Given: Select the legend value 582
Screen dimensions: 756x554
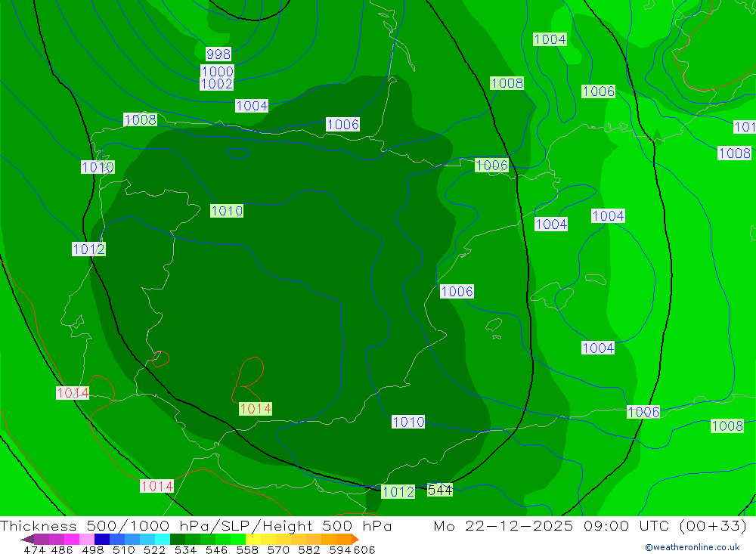Looking at the screenshot, I should (309, 550).
